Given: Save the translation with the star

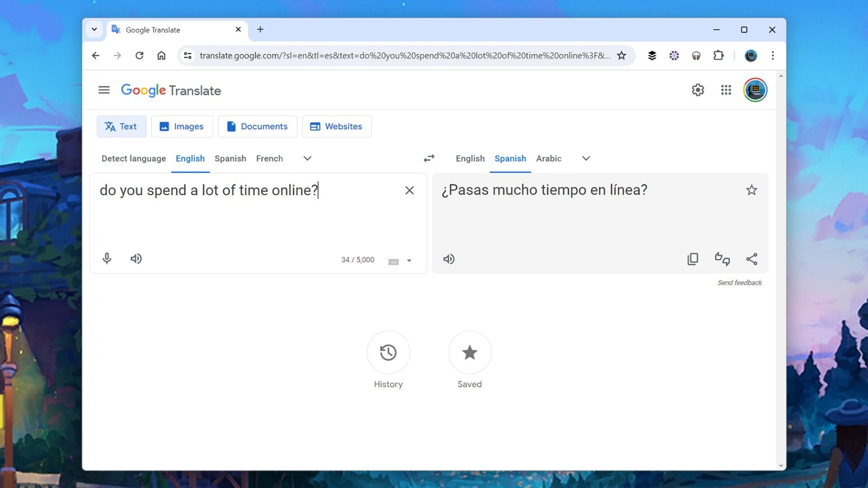Looking at the screenshot, I should coord(752,190).
